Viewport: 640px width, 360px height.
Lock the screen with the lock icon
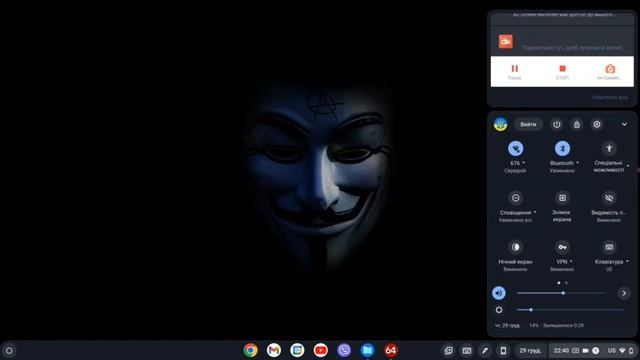point(577,124)
